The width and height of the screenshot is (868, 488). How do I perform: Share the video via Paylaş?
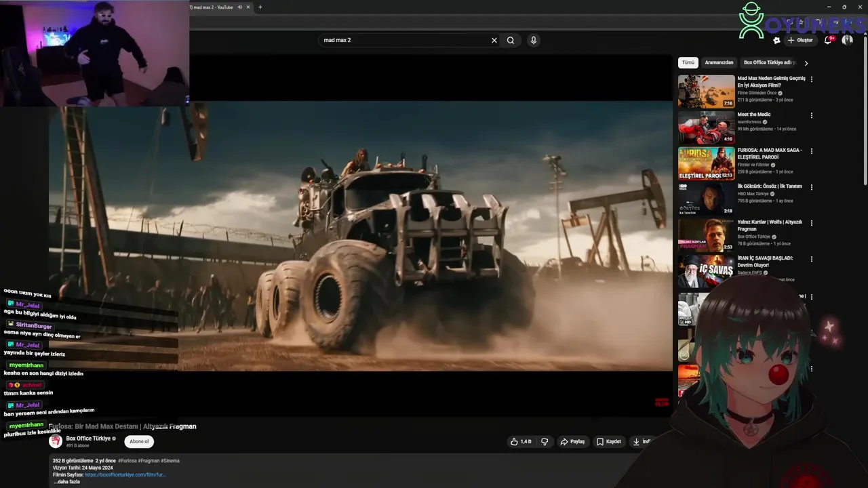(572, 441)
